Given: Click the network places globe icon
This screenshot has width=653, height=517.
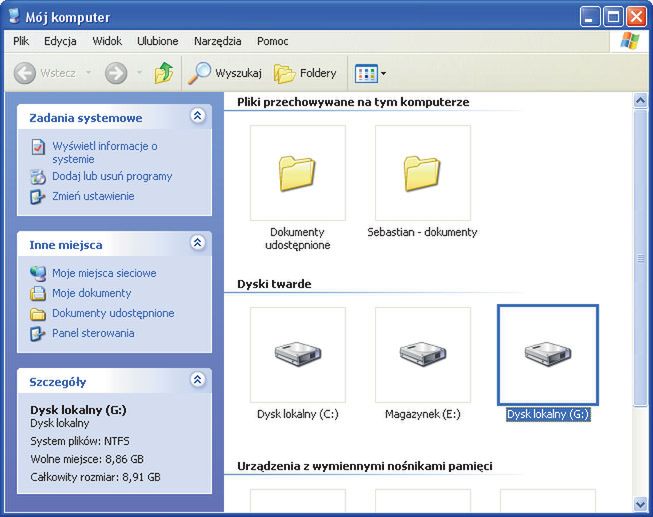Looking at the screenshot, I should pyautogui.click(x=38, y=273).
